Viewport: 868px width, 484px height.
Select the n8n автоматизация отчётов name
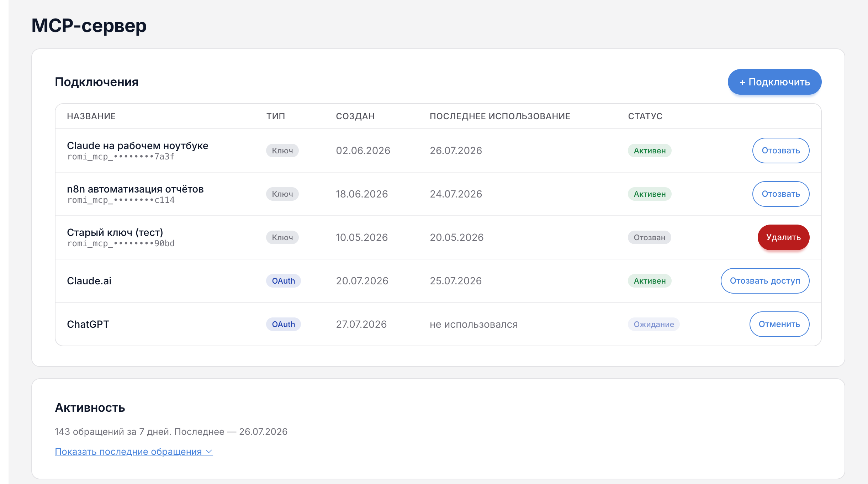tap(135, 189)
